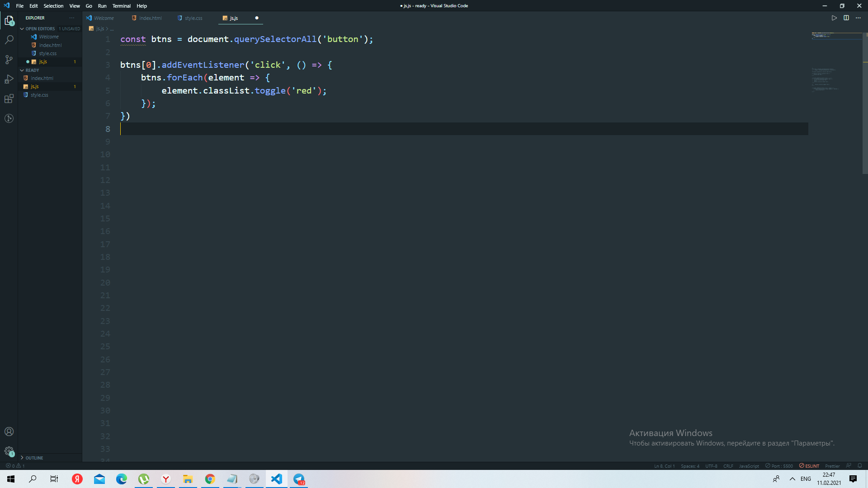Switch ENG input language in tray
This screenshot has height=488, width=868.
tap(806, 479)
